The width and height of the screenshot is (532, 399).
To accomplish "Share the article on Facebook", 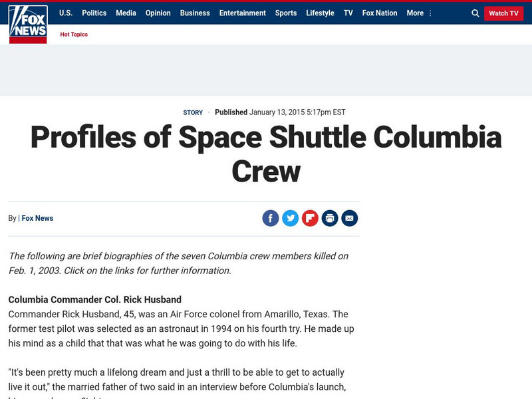I will coord(271,218).
